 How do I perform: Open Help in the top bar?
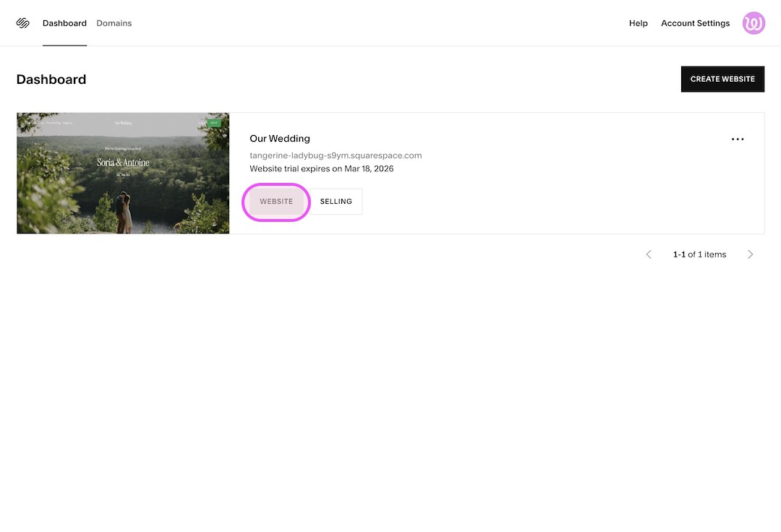point(638,22)
